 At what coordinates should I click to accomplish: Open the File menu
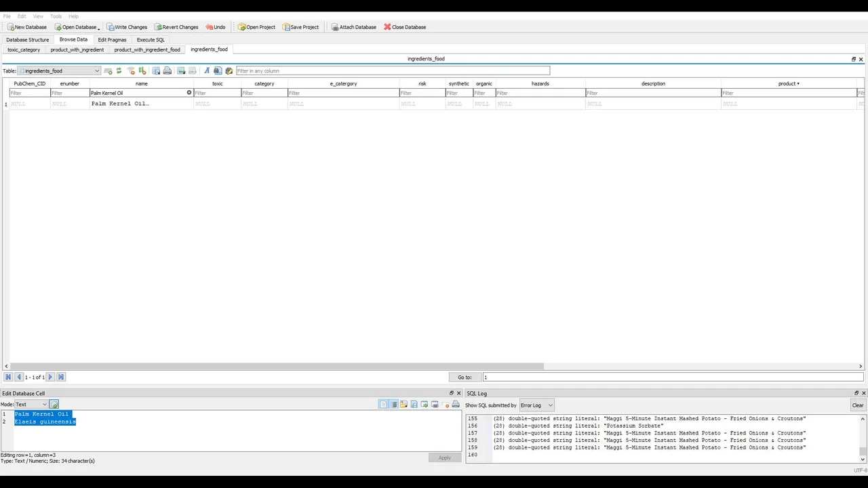6,16
